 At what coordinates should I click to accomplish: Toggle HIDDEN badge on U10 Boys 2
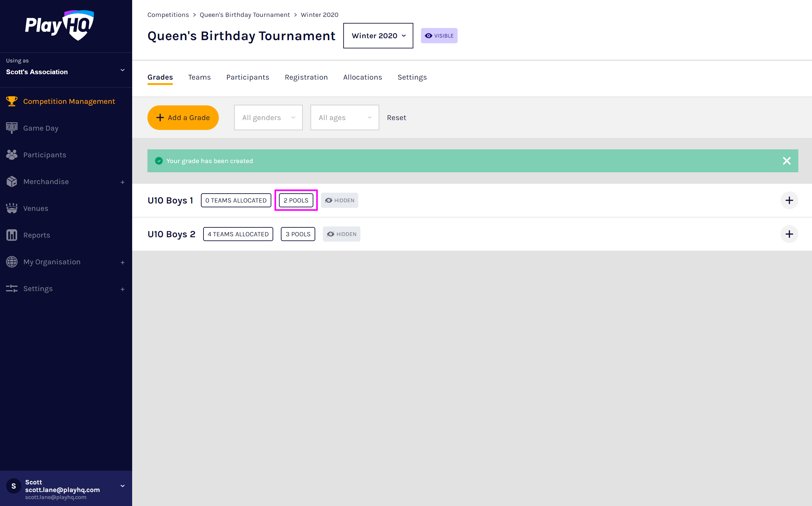coord(342,234)
